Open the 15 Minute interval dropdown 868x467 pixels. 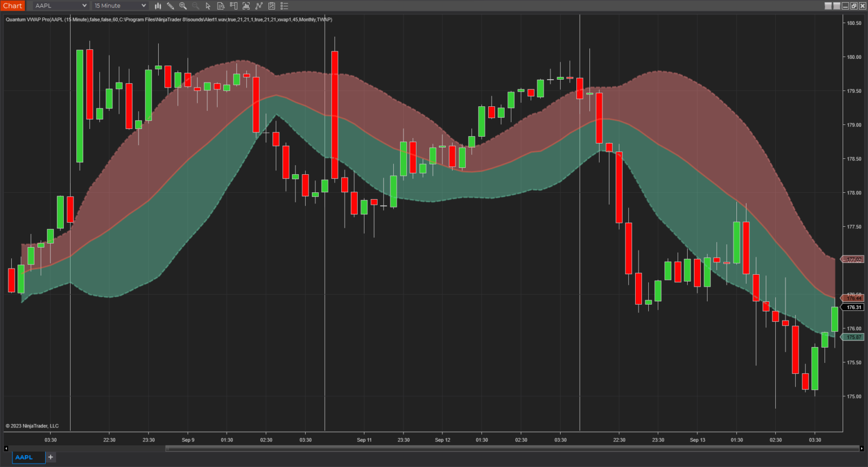(x=119, y=6)
